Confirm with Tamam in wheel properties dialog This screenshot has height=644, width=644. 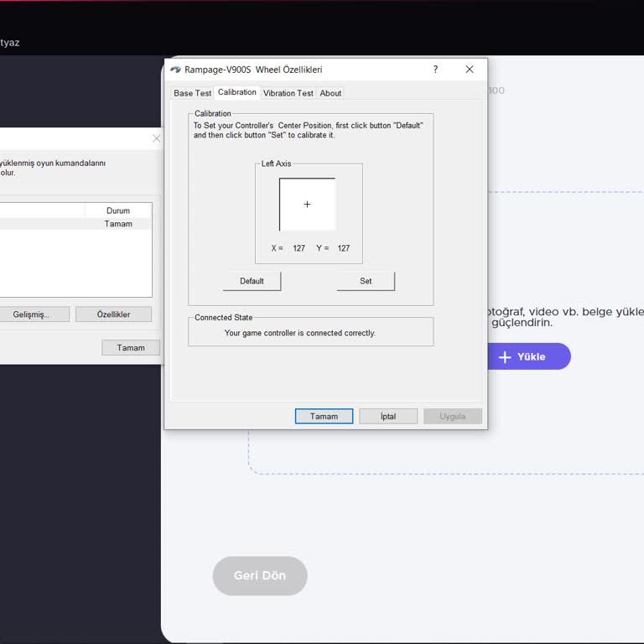point(324,416)
